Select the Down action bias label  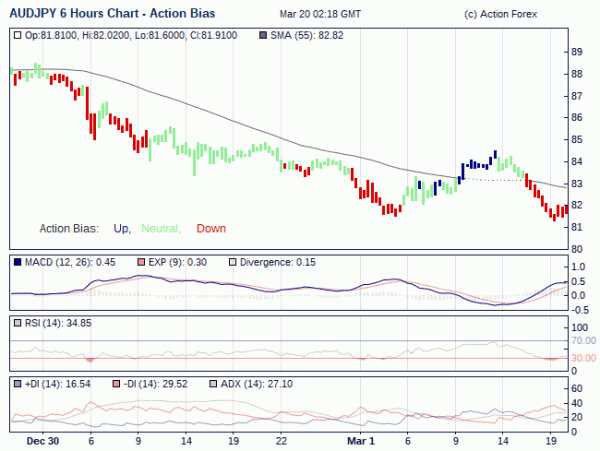211,228
